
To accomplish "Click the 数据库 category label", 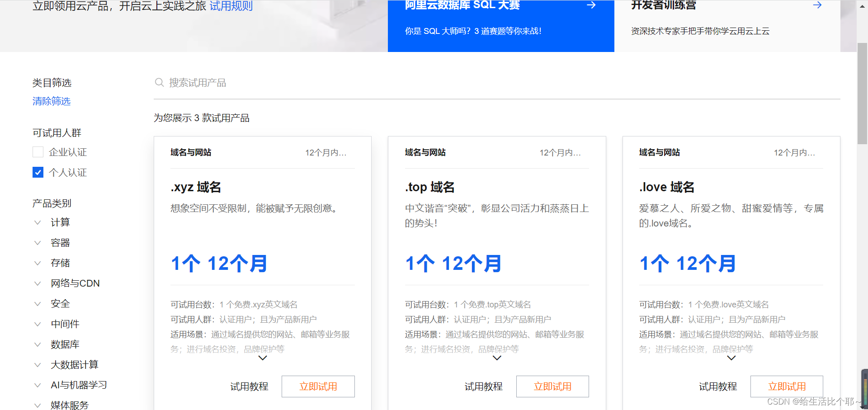I will (65, 344).
